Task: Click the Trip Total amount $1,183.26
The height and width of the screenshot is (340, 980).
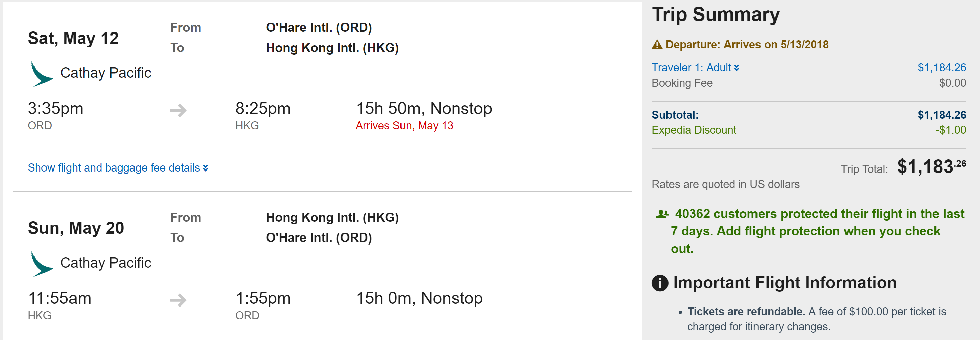Action: point(931,167)
